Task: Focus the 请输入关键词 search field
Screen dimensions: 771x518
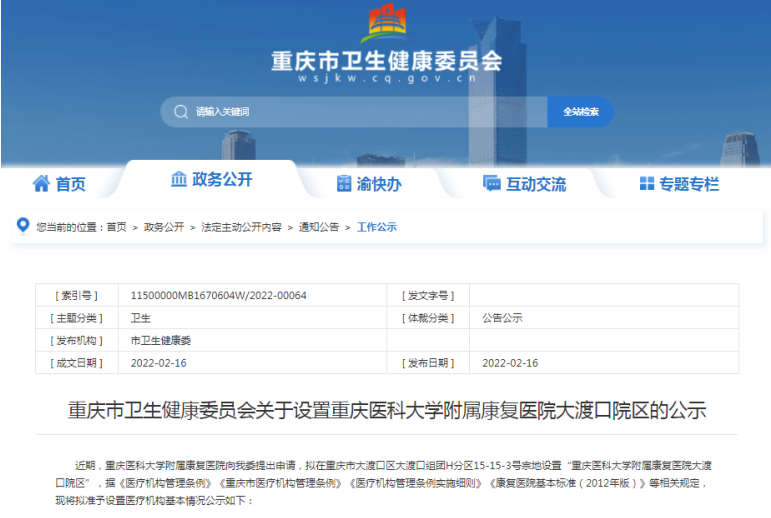Action: coord(354,112)
